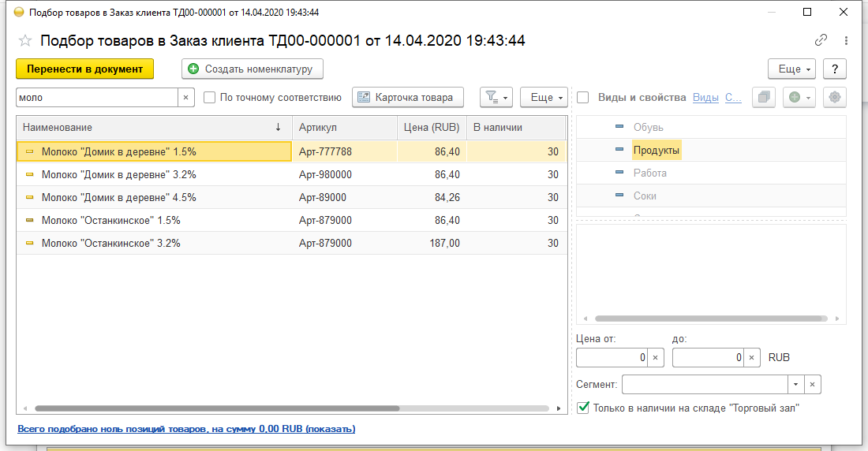Select price cell '84,26'
Image resolution: width=868 pixels, height=451 pixels.
coord(432,197)
